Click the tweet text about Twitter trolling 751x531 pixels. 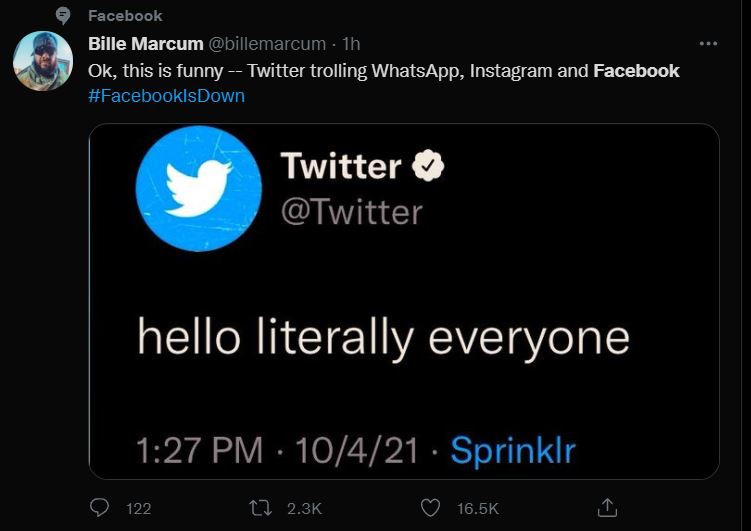(x=340, y=71)
